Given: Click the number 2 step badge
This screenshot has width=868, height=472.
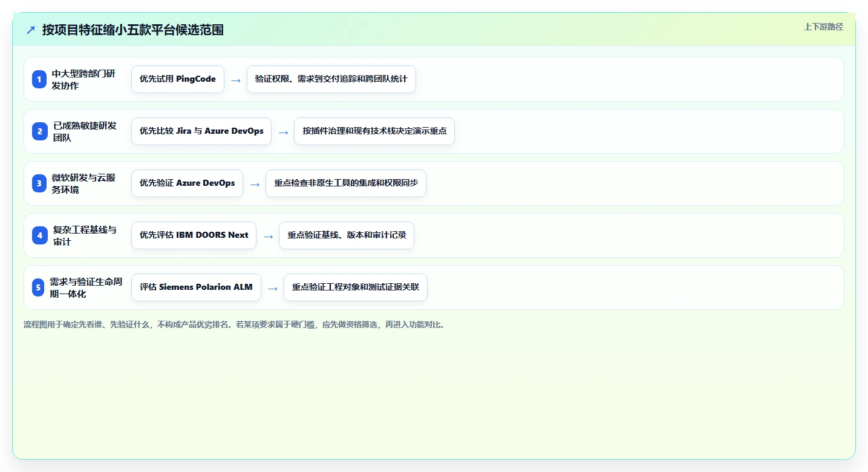Looking at the screenshot, I should click(39, 131).
